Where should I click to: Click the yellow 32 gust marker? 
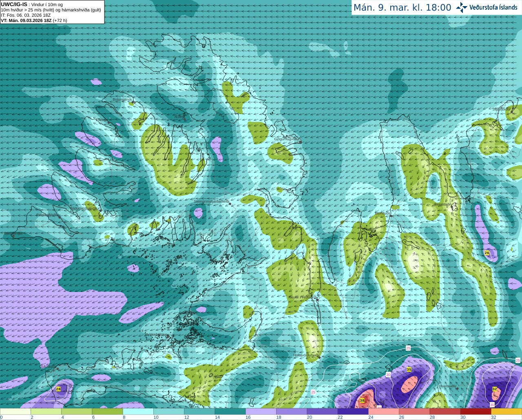tap(495, 389)
